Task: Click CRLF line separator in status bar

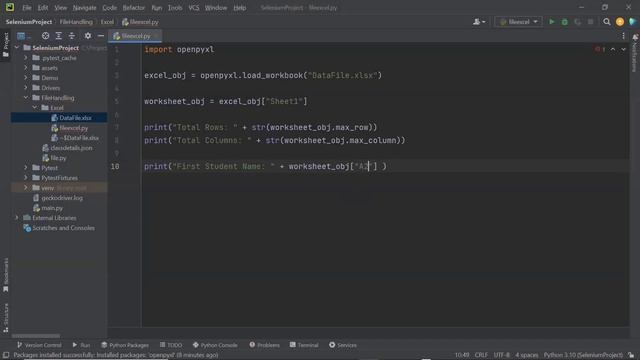Action: pos(481,355)
